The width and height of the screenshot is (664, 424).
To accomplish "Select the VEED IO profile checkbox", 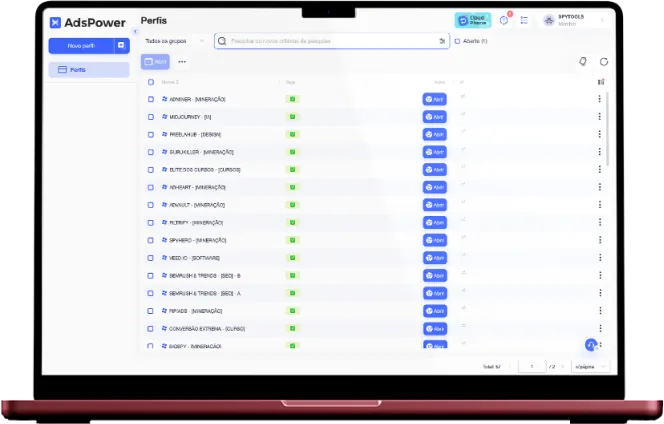I will pyautogui.click(x=150, y=258).
